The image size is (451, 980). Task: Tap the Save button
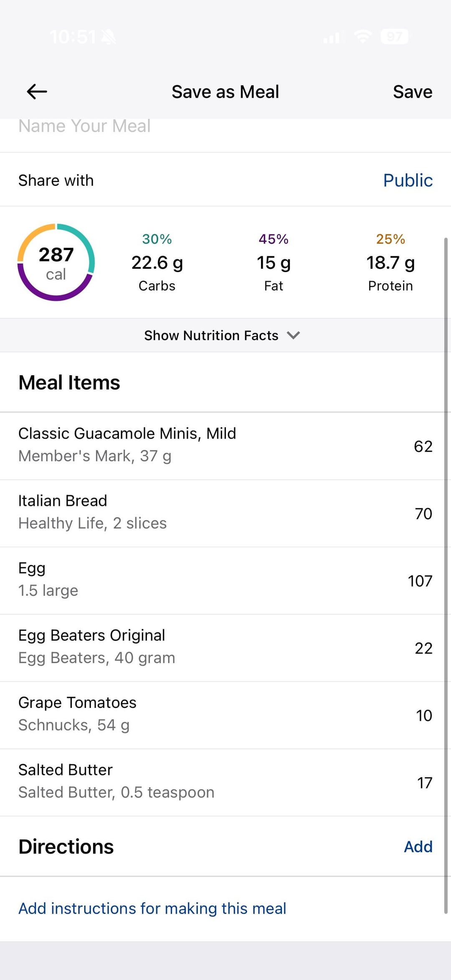pyautogui.click(x=412, y=92)
